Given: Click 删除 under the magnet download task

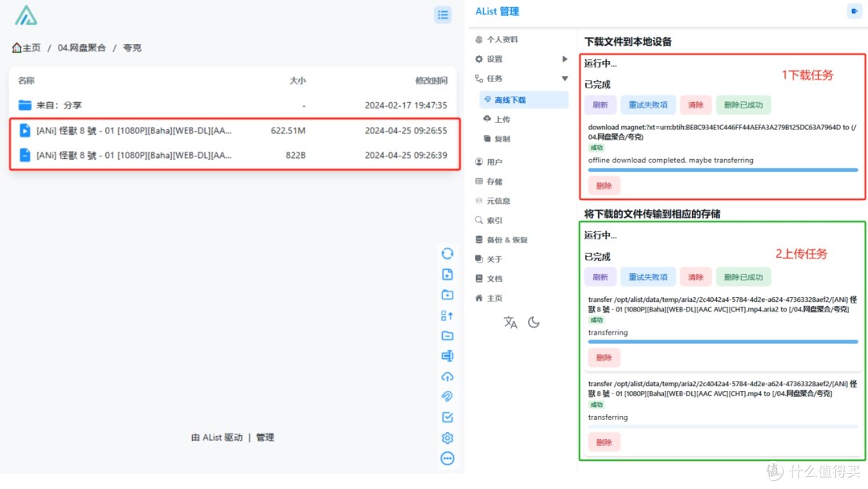Looking at the screenshot, I should pos(604,185).
